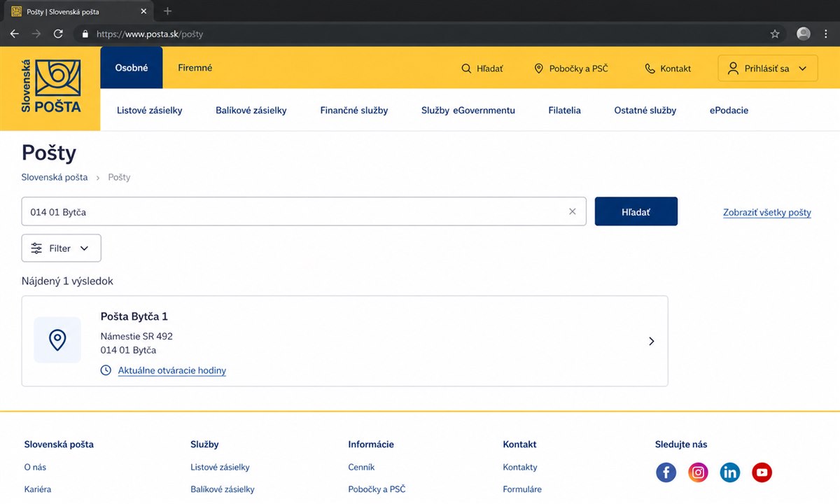Open the Kontakty footer link
The image size is (840, 504).
[520, 467]
